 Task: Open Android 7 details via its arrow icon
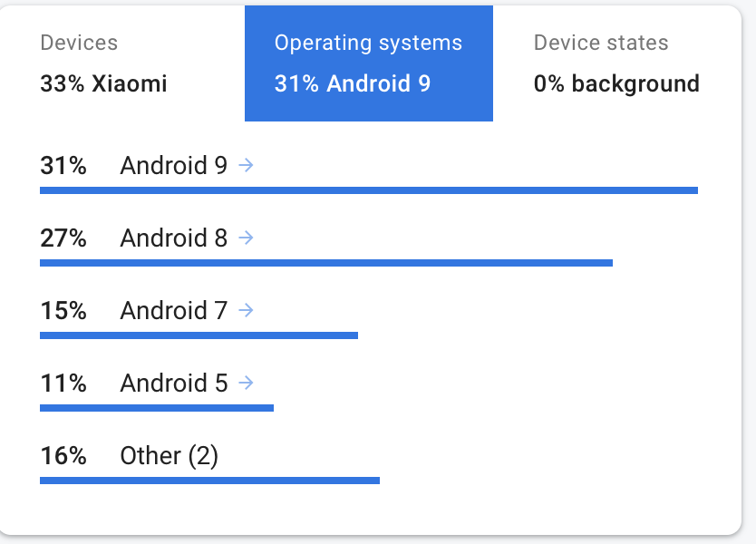pyautogui.click(x=245, y=311)
